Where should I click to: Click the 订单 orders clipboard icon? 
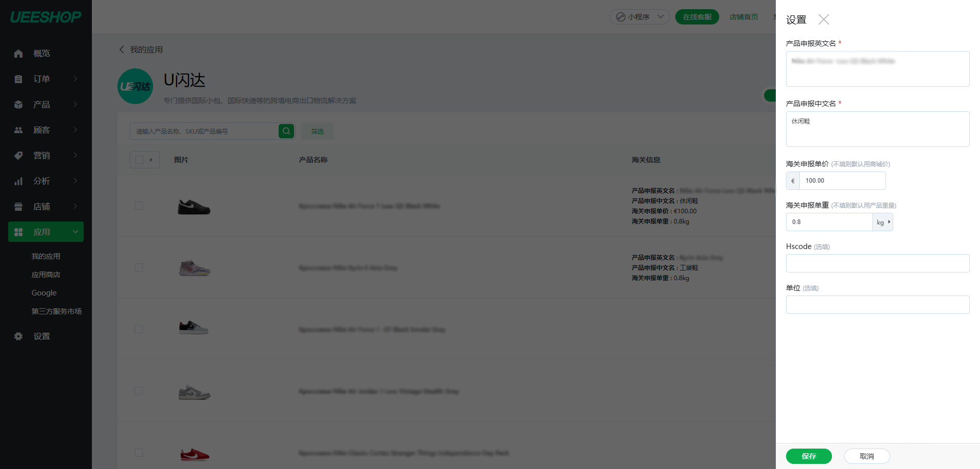18,79
